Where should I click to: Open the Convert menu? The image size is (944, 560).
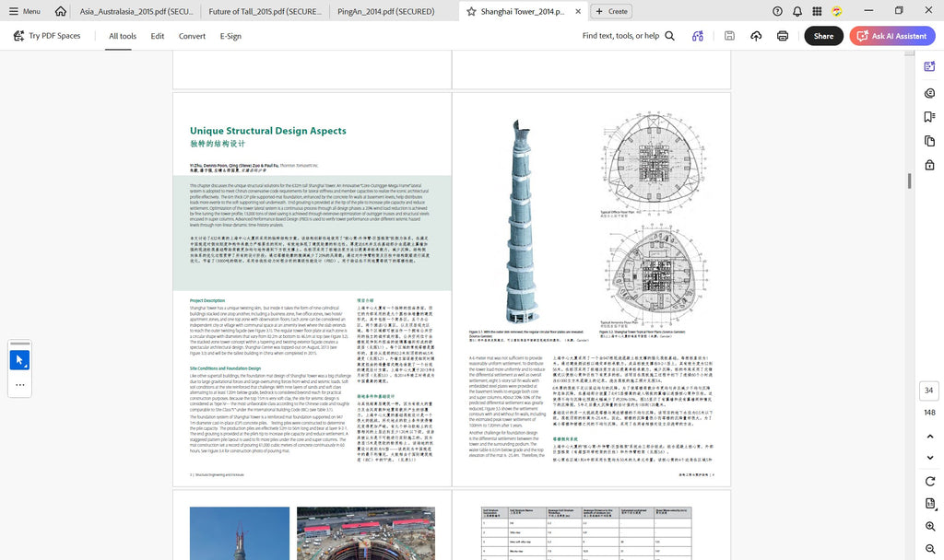[192, 36]
